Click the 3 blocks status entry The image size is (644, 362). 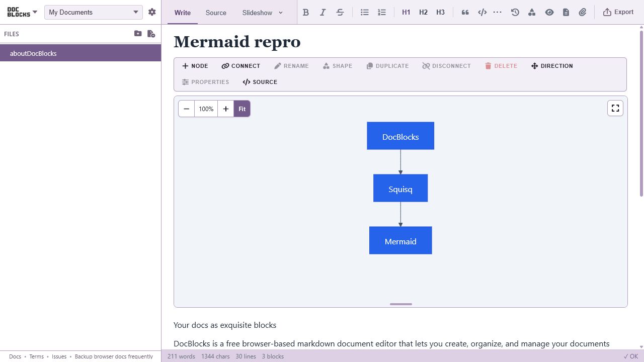(273, 356)
